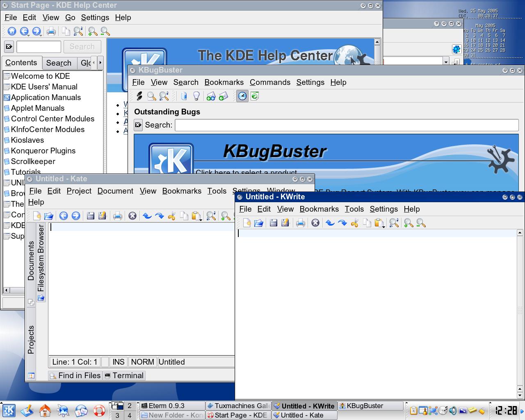Click the Help Center forward arrow icon
Viewport: 525px width, 420px height.
click(x=37, y=31)
